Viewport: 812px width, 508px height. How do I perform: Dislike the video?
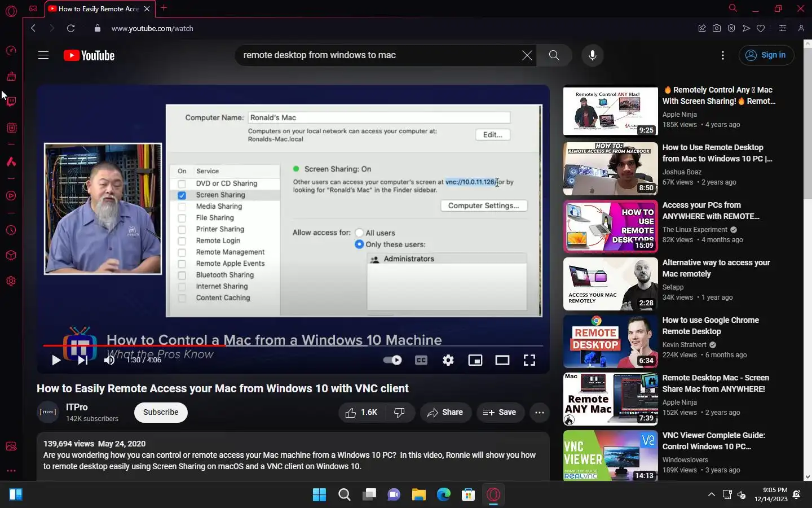400,413
